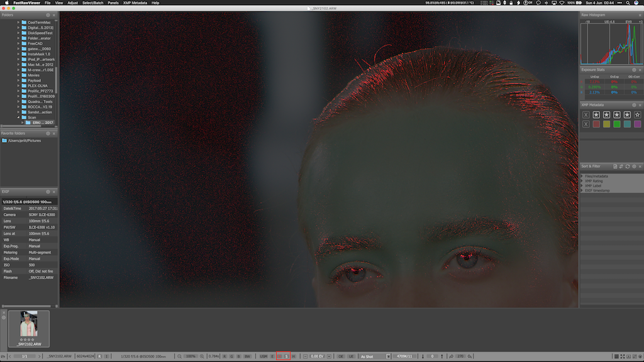This screenshot has width=644, height=362.
Task: Open the Adjust menu
Action: [x=72, y=3]
